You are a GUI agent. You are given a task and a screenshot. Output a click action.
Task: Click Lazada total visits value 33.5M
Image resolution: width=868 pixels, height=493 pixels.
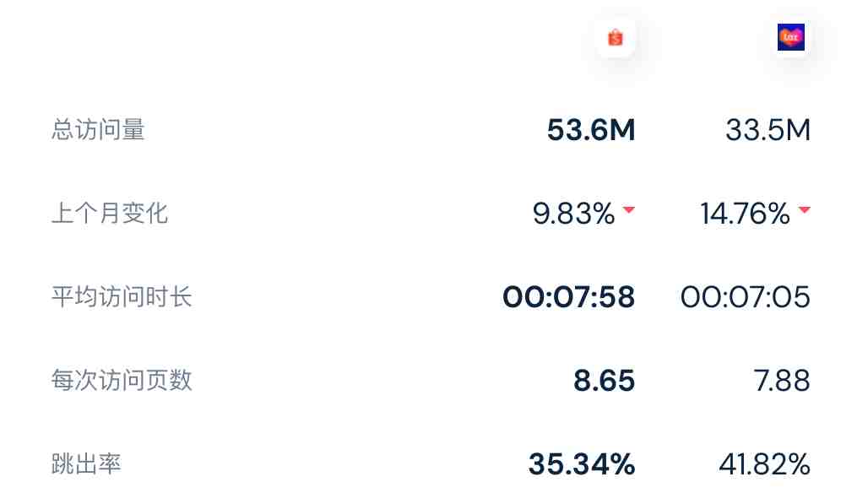tap(768, 130)
